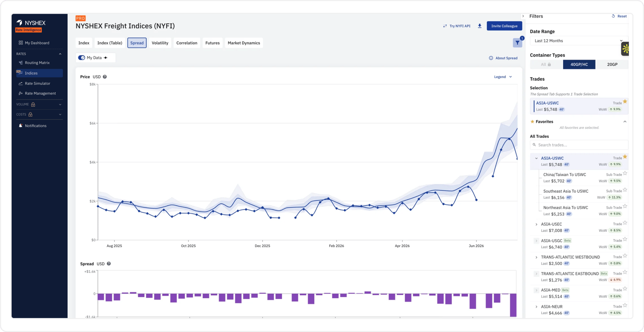Favorite China/Taiwan To USWC star
Image resolution: width=644 pixels, height=332 pixels.
coord(625,173)
